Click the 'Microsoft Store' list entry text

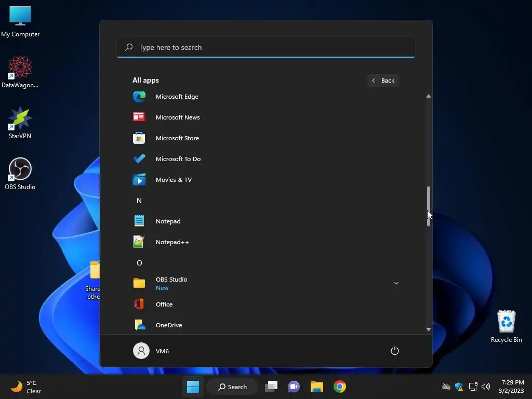tap(178, 138)
